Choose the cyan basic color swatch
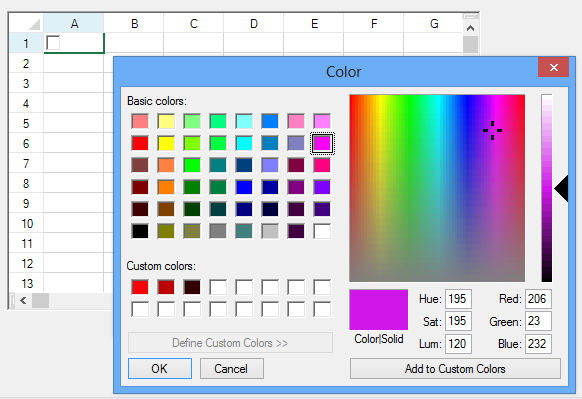This screenshot has height=399, width=582. click(x=244, y=143)
